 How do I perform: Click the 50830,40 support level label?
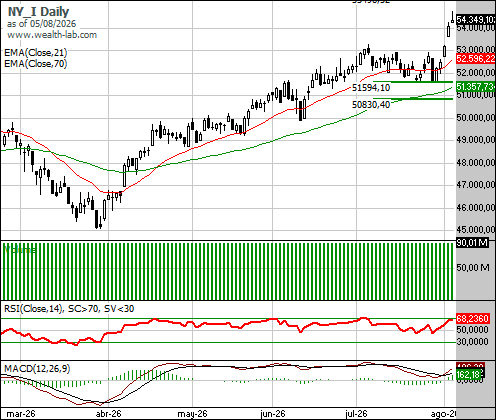coord(371,105)
